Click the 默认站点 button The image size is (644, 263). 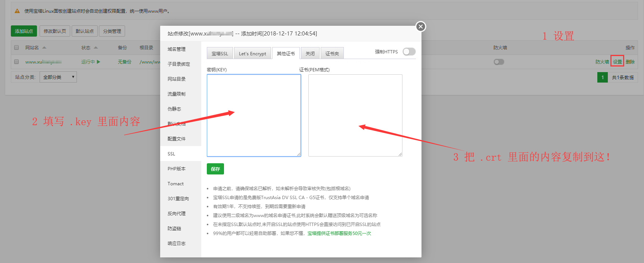pyautogui.click(x=85, y=31)
